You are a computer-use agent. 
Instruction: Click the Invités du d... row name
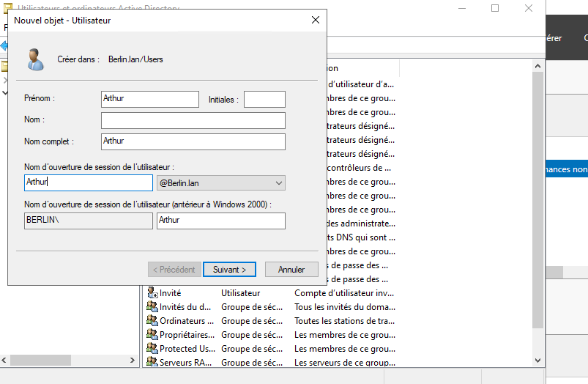(185, 306)
